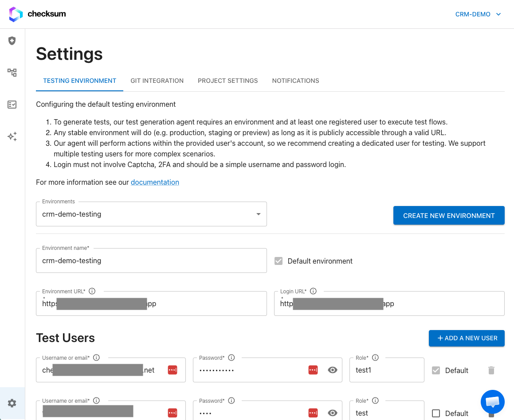Click red password manager icon in second password field
The image size is (514, 420).
313,413
